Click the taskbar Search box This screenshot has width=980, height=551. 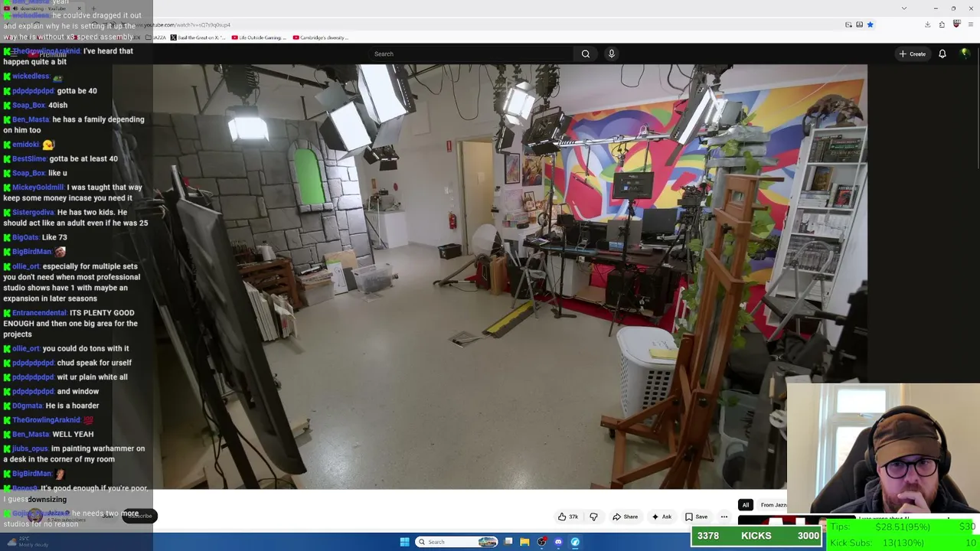coord(457,542)
